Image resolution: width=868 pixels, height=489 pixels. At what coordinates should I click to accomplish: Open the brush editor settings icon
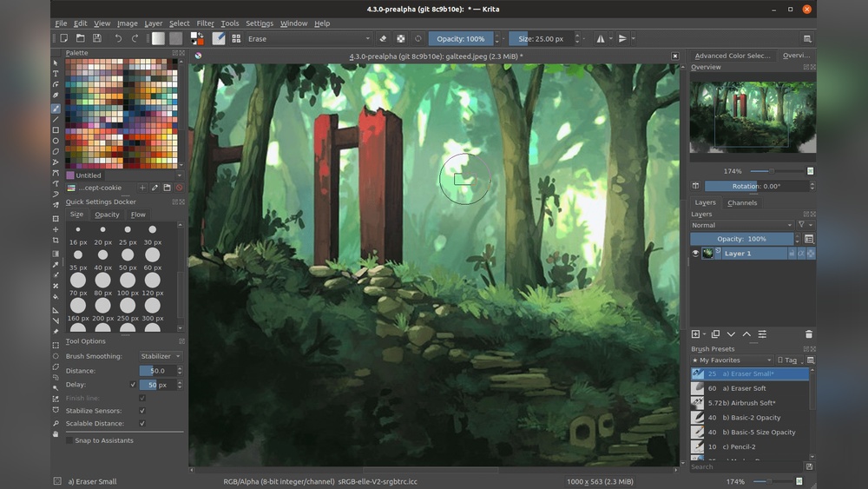[219, 38]
